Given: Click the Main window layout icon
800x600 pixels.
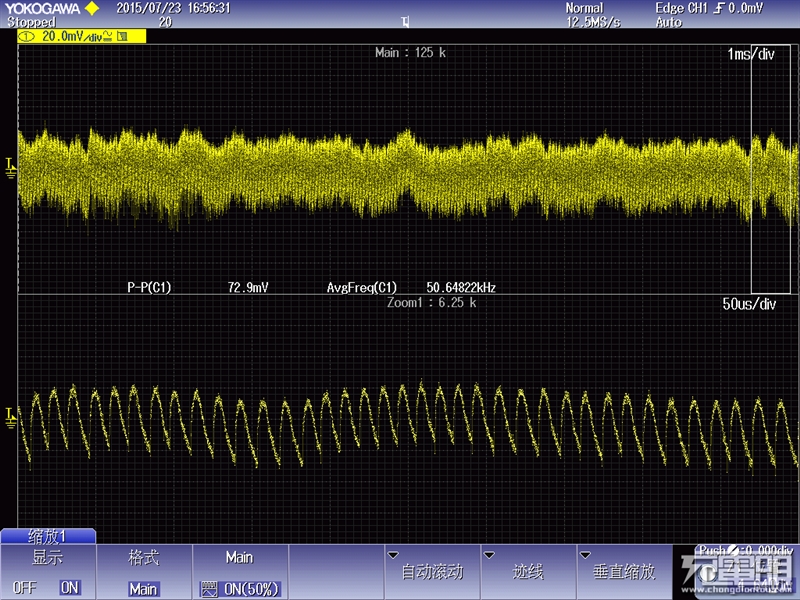Looking at the screenshot, I should coord(209,589).
